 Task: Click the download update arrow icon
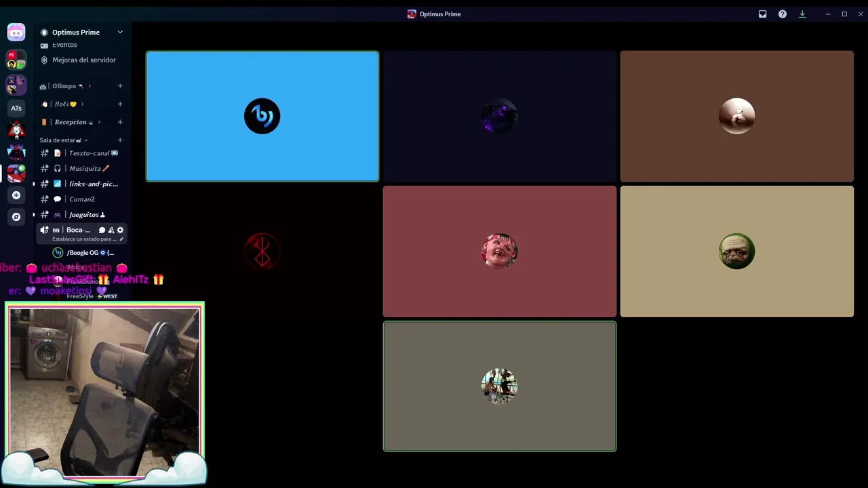(802, 14)
